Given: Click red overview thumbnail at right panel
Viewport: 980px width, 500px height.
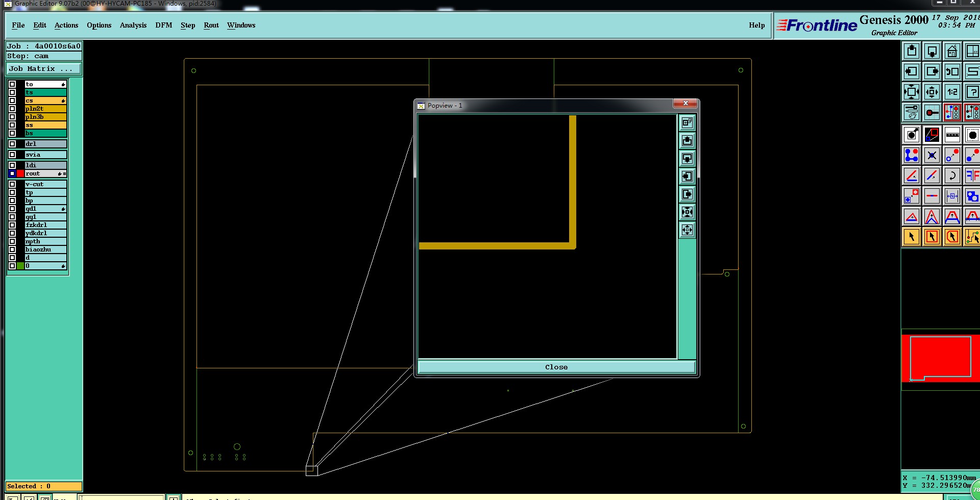Looking at the screenshot, I should (941, 358).
